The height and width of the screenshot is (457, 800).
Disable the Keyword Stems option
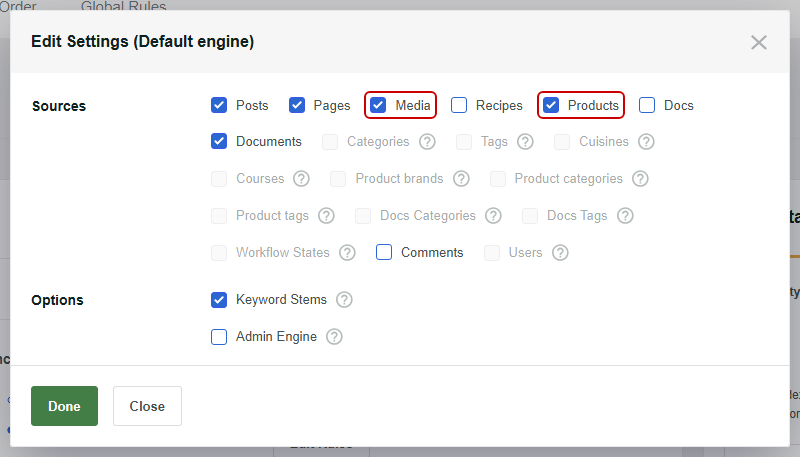pyautogui.click(x=219, y=299)
